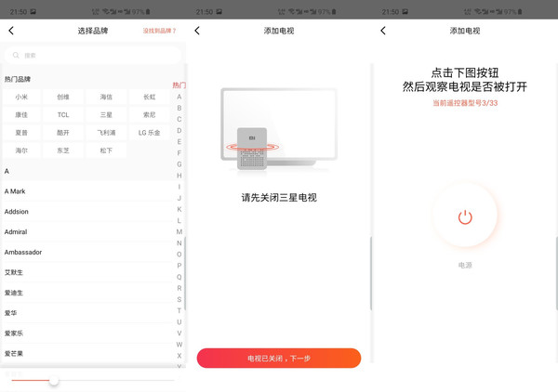Jump to letter P in the index
The width and height of the screenshot is (558, 392).
tap(179, 266)
